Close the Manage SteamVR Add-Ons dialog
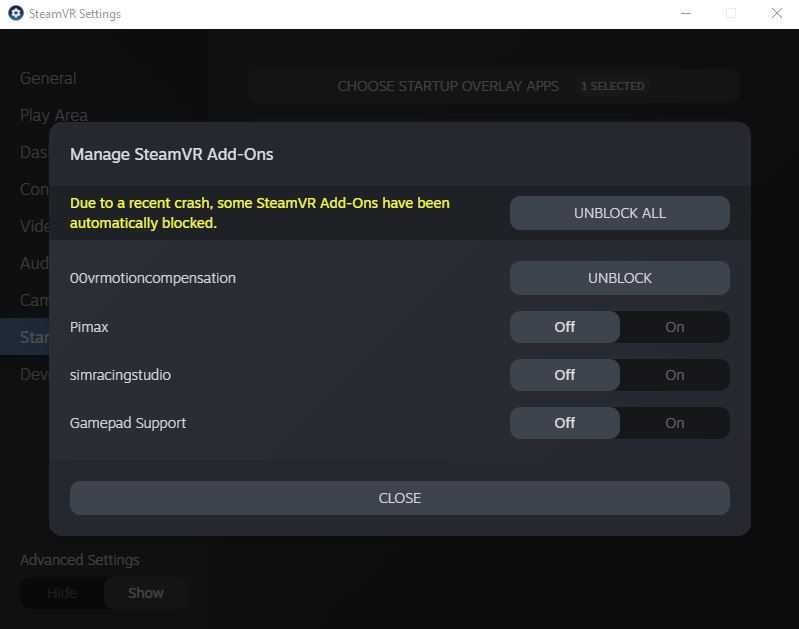 400,498
